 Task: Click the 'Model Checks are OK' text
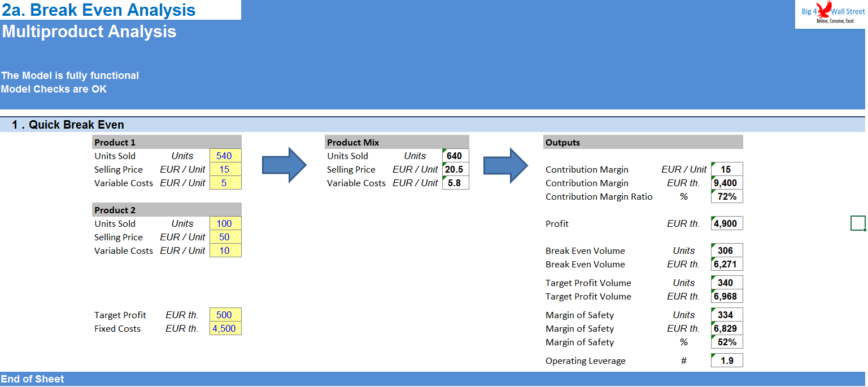[54, 89]
